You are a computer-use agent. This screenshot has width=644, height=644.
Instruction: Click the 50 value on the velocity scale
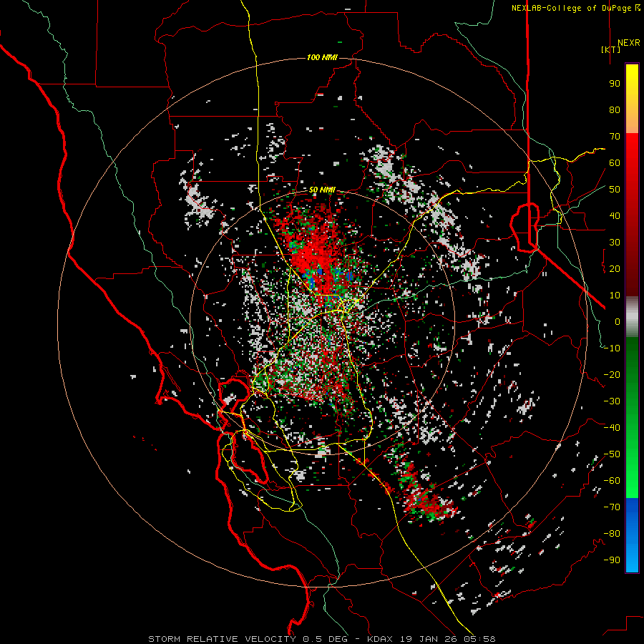point(615,190)
